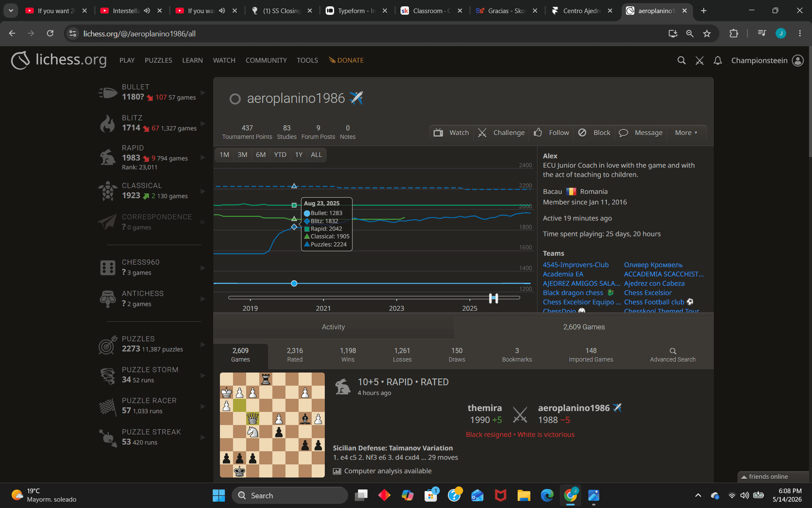The width and height of the screenshot is (812, 508).
Task: Click the Advanced Search magnifier icon
Action: point(673,351)
